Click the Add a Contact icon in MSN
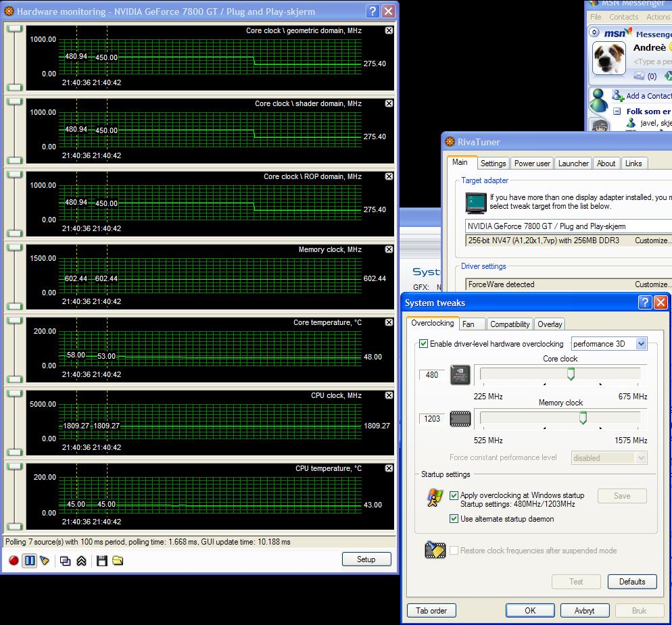The width and height of the screenshot is (672, 625). [x=617, y=95]
